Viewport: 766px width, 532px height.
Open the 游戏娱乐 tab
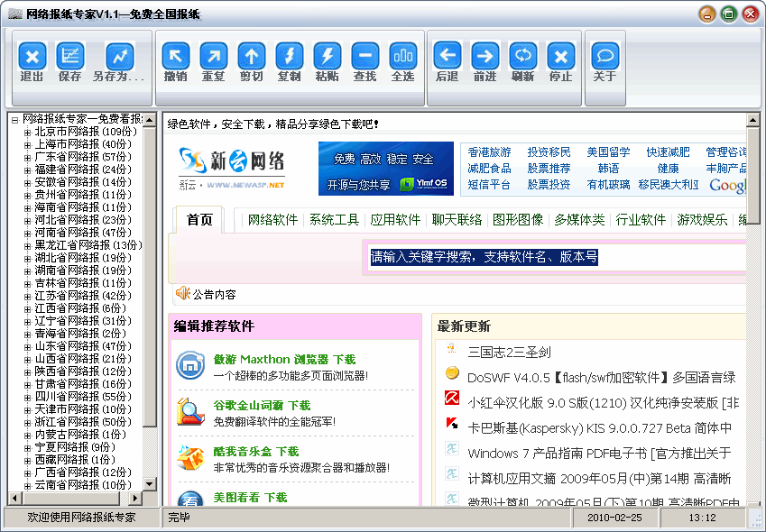pyautogui.click(x=702, y=220)
